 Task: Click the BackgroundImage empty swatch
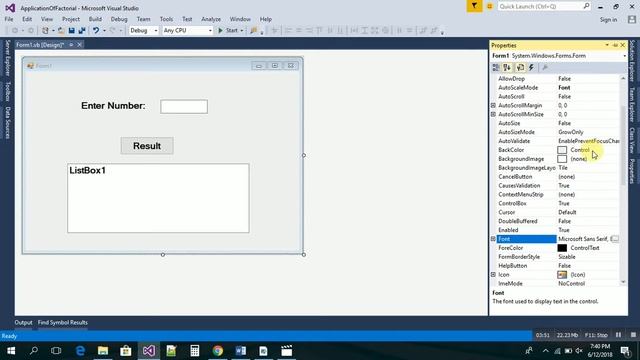562,159
